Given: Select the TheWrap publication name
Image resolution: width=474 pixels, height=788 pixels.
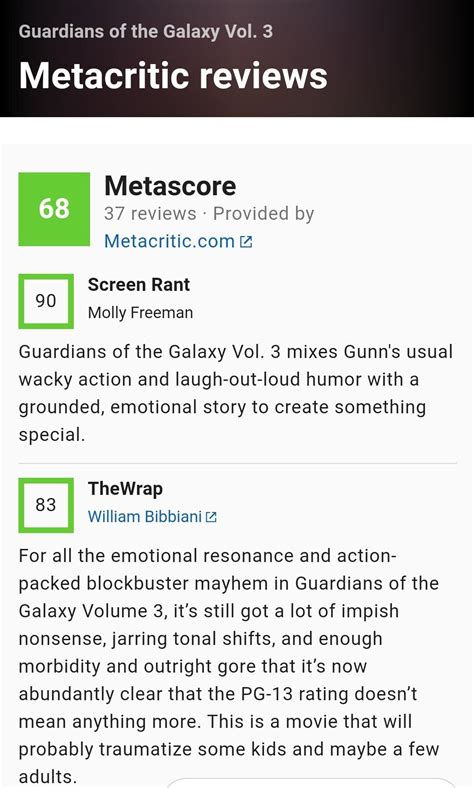Looking at the screenshot, I should tap(125, 489).
